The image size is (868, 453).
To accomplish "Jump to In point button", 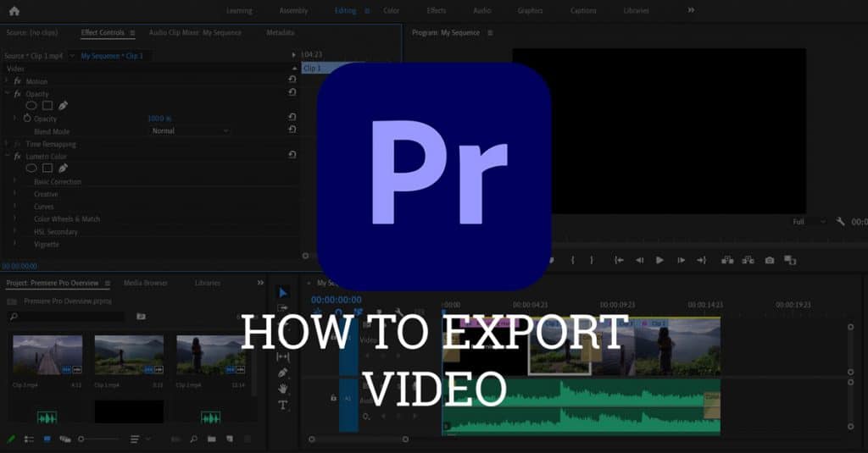I will (619, 260).
